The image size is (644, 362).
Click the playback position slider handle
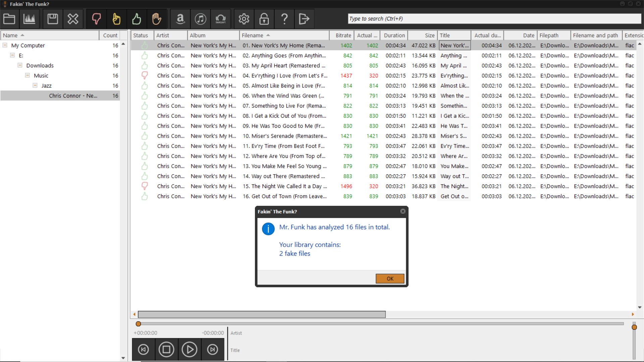138,324
